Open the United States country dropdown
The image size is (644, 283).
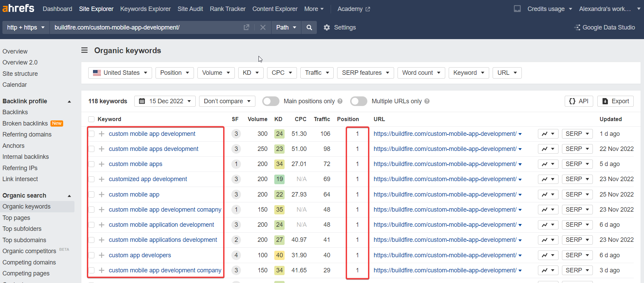pyautogui.click(x=120, y=73)
